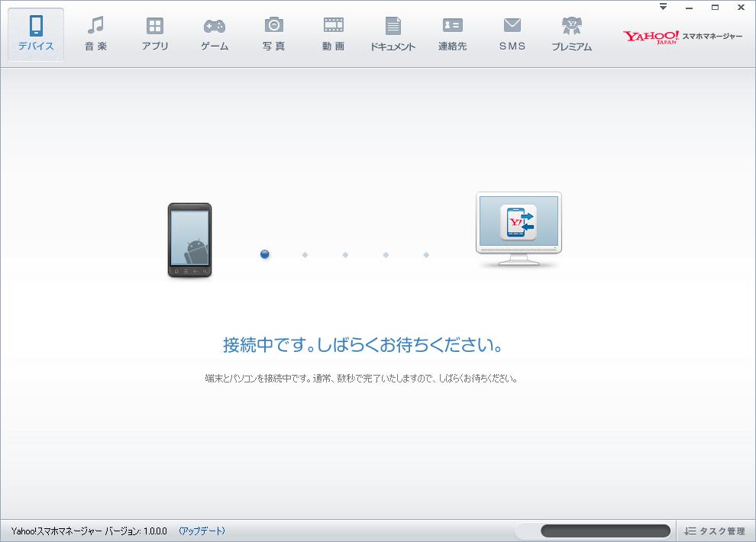The width and height of the screenshot is (756, 542).
Task: Maximize the スマホマネージャー window
Action: click(x=715, y=7)
